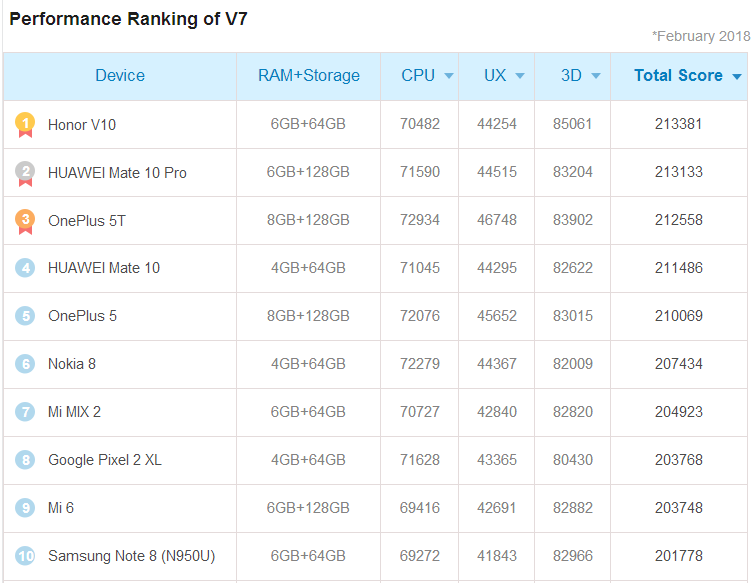Click the rank 10 badge beside Samsung Note 8
Screen dimensions: 752x583
[25, 556]
